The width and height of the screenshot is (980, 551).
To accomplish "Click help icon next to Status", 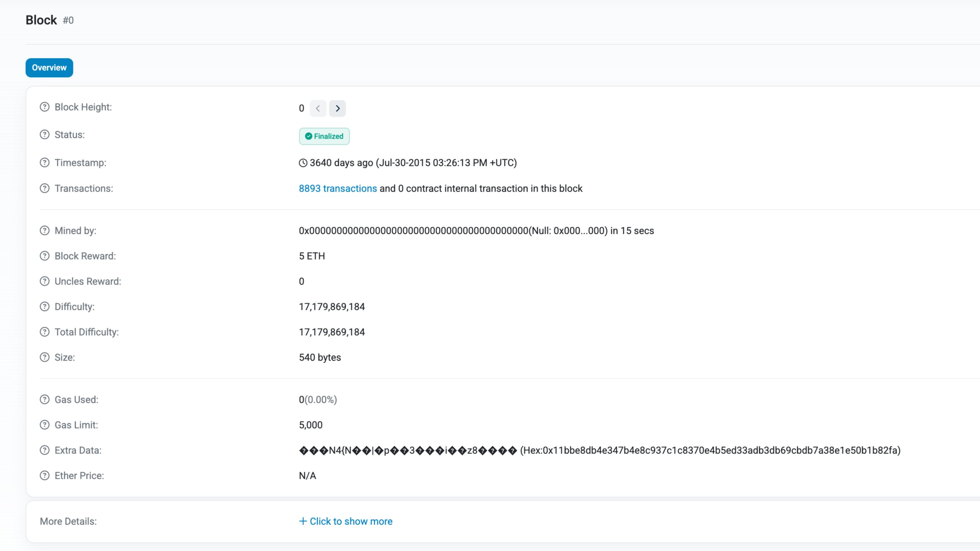I will [45, 135].
